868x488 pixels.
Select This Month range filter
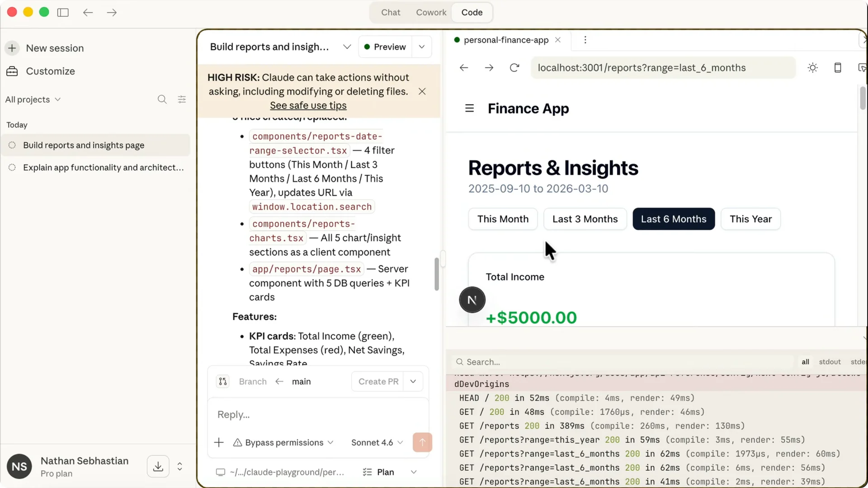pyautogui.click(x=503, y=219)
